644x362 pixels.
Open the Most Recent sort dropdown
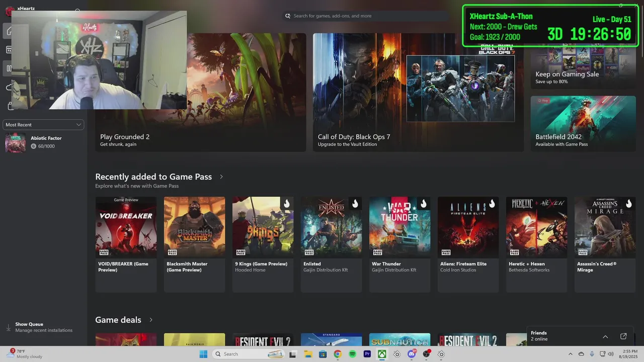coord(43,125)
